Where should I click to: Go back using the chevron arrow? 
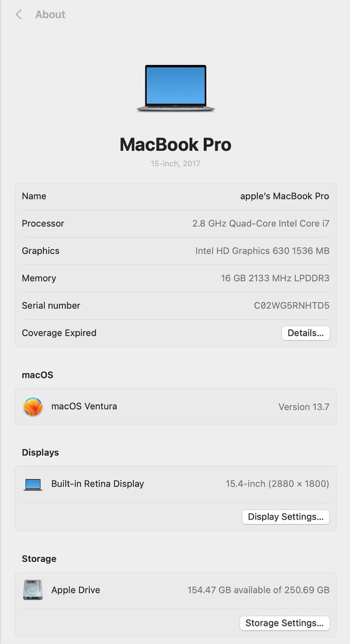[x=18, y=14]
